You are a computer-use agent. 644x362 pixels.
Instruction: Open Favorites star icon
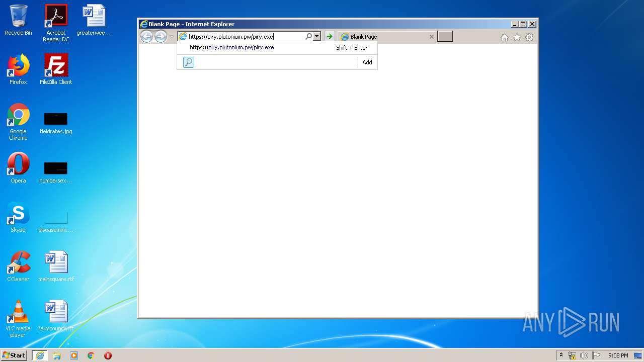pyautogui.click(x=517, y=37)
